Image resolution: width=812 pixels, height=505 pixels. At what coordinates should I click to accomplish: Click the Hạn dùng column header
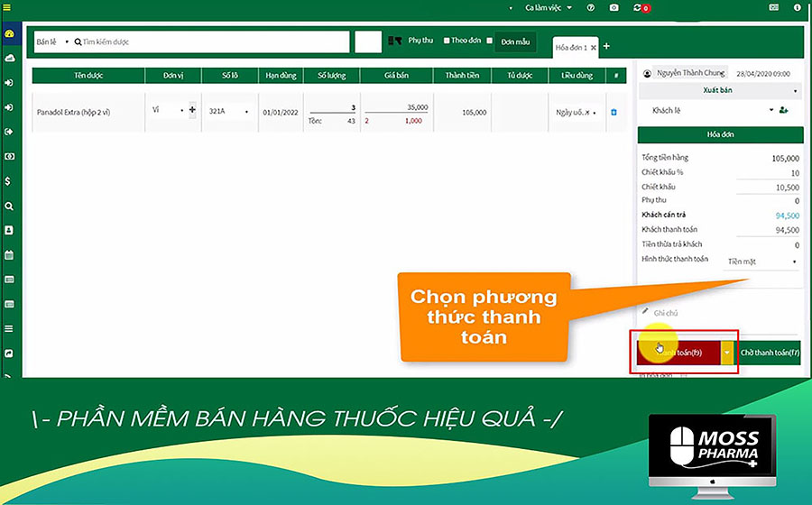point(281,76)
